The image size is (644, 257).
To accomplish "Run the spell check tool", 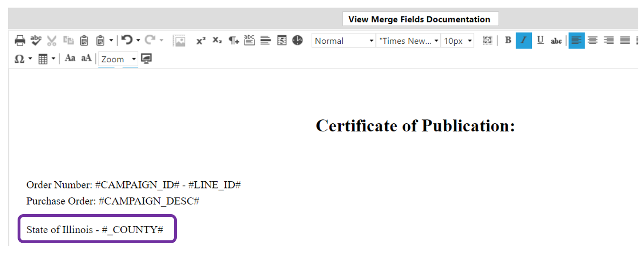I will point(36,41).
